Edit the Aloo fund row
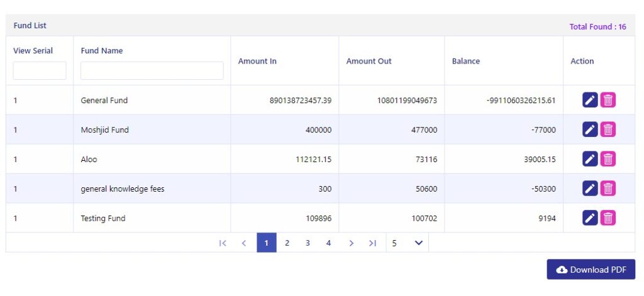 tap(590, 159)
